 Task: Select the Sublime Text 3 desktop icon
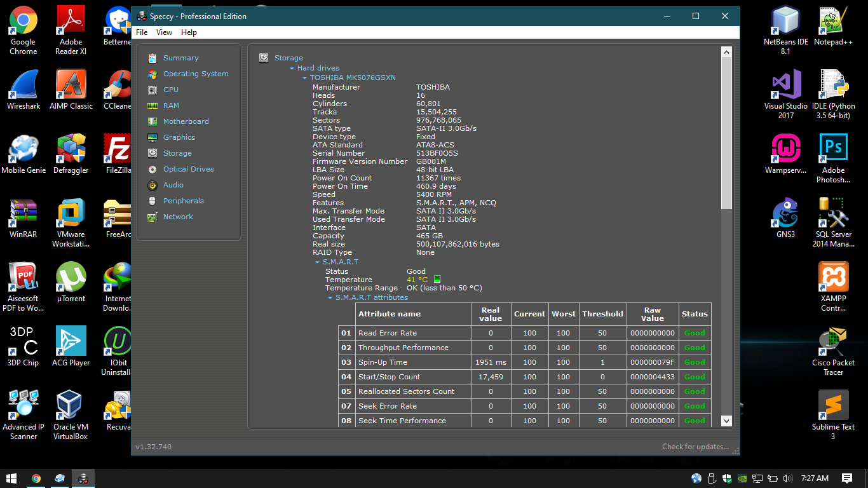coord(834,415)
